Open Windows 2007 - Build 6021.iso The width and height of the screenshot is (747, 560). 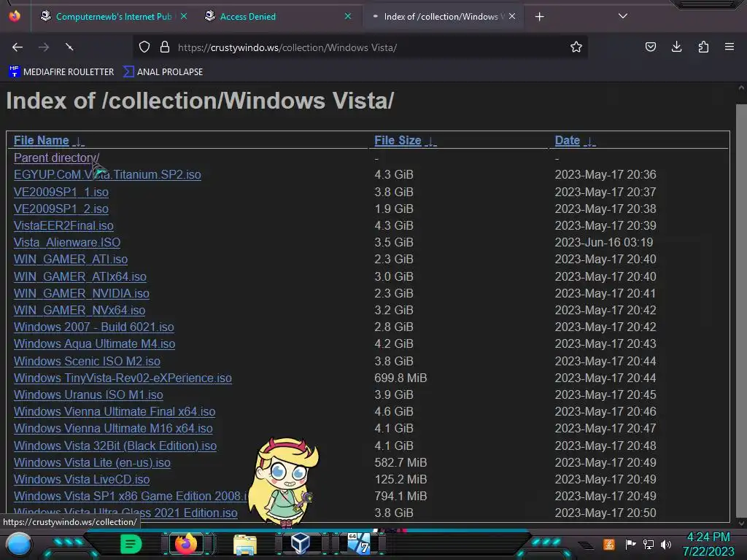point(94,327)
